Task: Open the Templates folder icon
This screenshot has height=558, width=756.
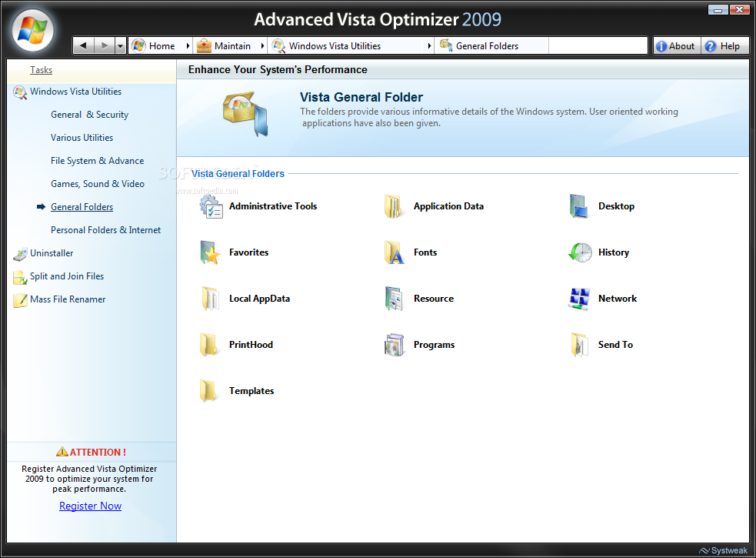Action: [x=208, y=390]
